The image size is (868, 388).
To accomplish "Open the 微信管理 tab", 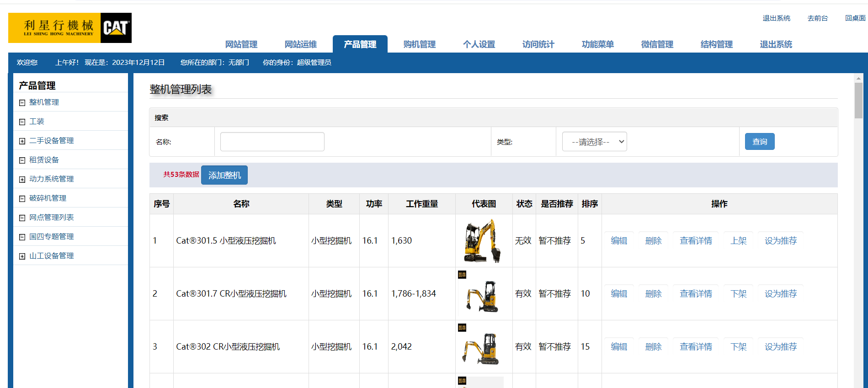I will pos(657,44).
